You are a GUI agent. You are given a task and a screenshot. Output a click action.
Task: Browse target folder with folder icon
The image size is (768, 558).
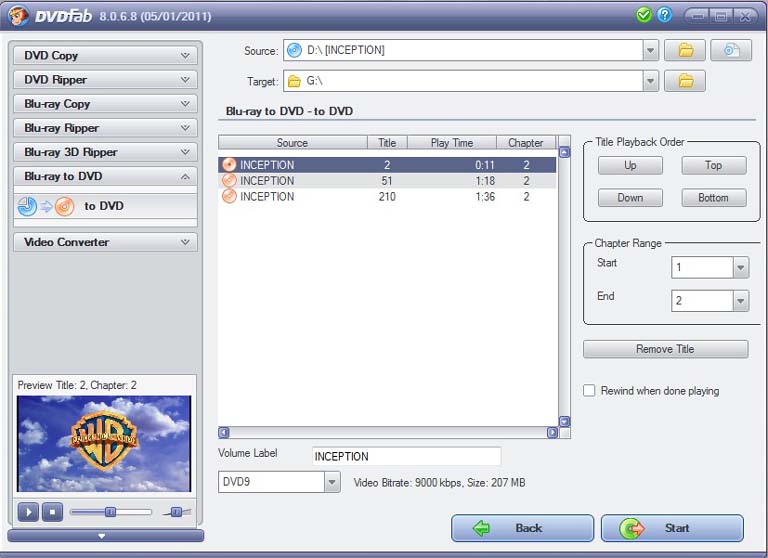click(685, 81)
